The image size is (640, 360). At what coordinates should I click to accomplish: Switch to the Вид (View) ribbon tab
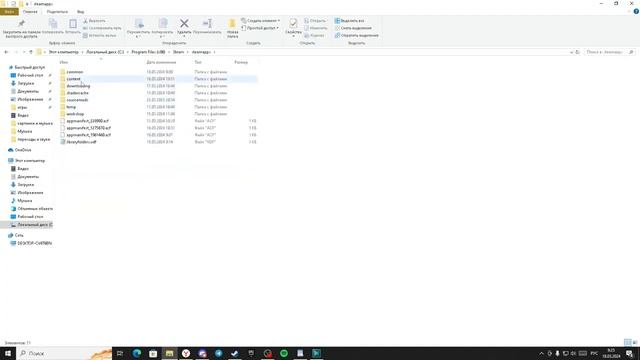pyautogui.click(x=80, y=12)
